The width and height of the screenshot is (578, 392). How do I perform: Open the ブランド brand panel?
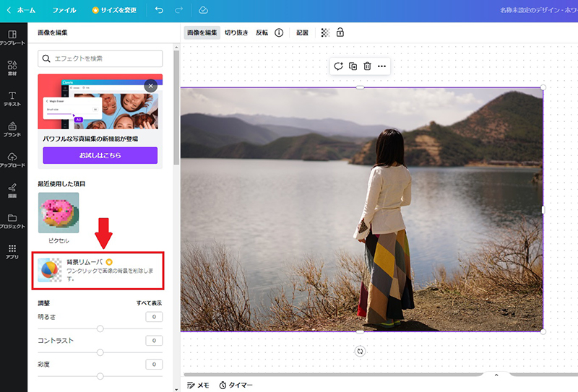click(12, 129)
